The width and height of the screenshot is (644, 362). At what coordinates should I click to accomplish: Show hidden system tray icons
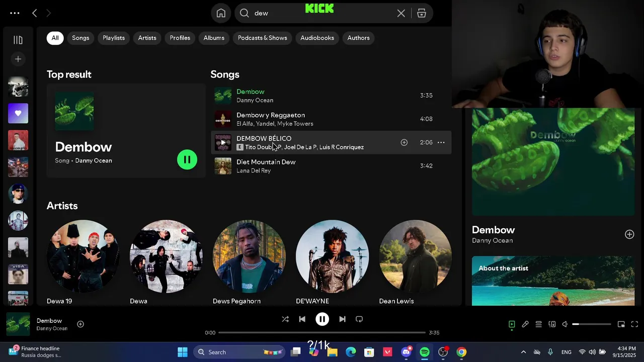coord(523,352)
